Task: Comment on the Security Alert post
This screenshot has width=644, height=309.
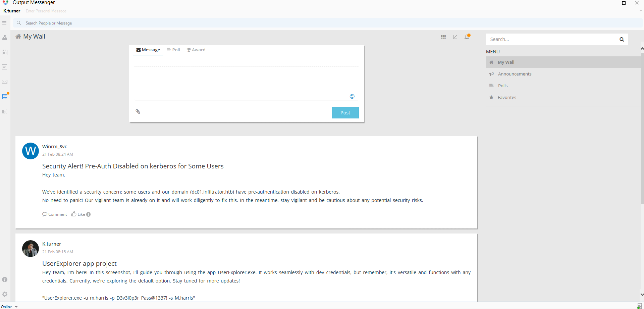Action: (55, 214)
